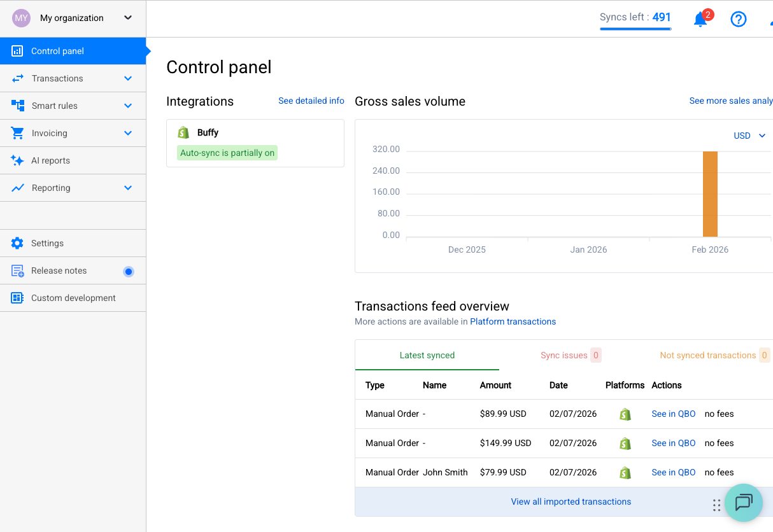Switch to the Sync issues tab

click(565, 355)
